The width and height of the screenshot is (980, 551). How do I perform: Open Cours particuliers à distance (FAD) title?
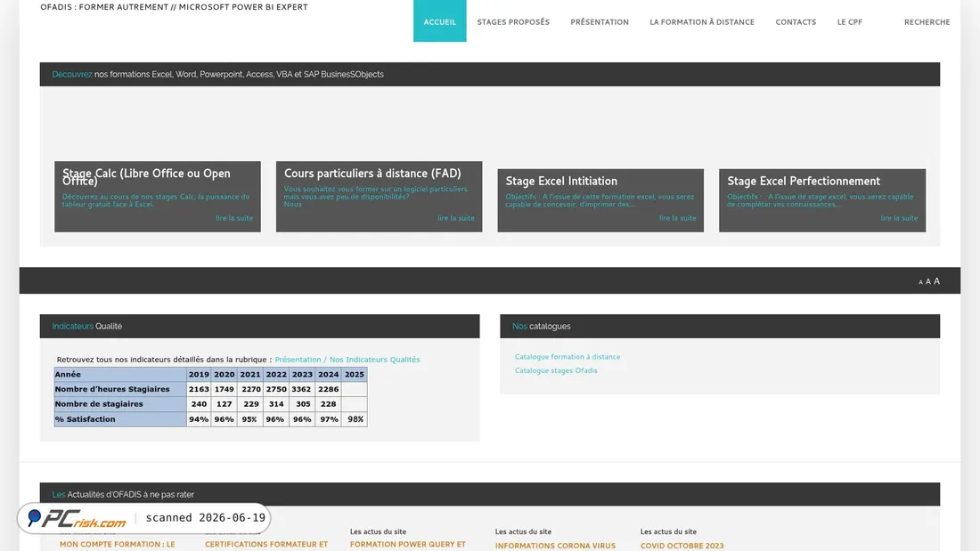372,173
